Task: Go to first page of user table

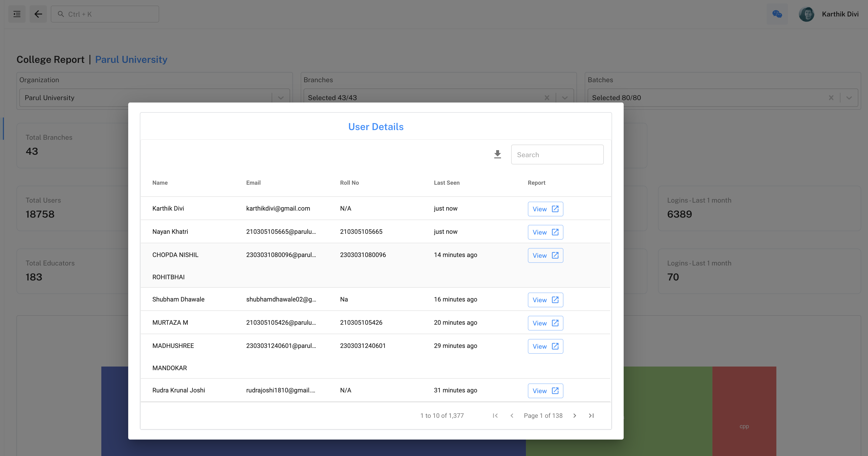Action: click(x=495, y=416)
